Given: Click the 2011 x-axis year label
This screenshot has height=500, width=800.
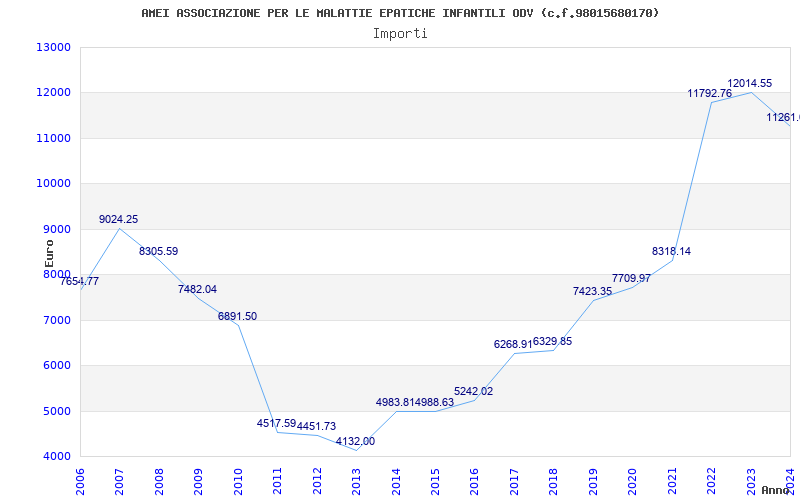Looking at the screenshot, I should point(278,481).
